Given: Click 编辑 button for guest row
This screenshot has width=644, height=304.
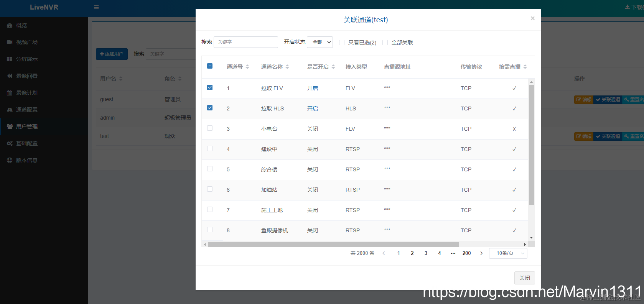Looking at the screenshot, I should point(584,100).
